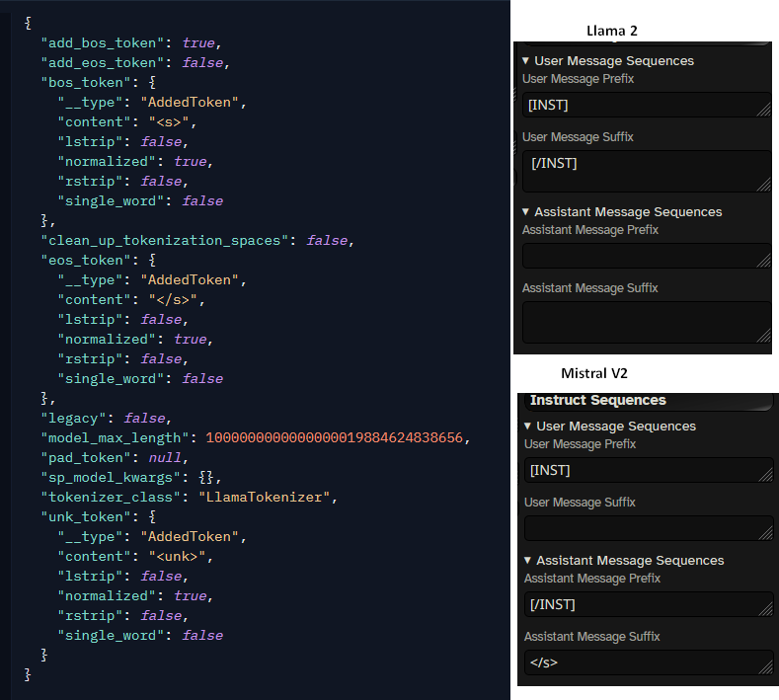Click the "add_eos_token": false line
The image size is (779, 700).
tap(135, 63)
